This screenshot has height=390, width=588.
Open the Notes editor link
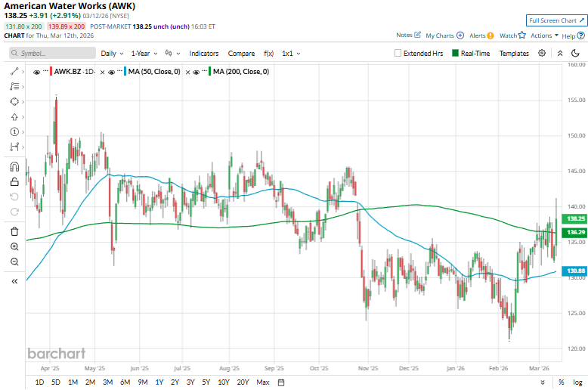pyautogui.click(x=408, y=35)
